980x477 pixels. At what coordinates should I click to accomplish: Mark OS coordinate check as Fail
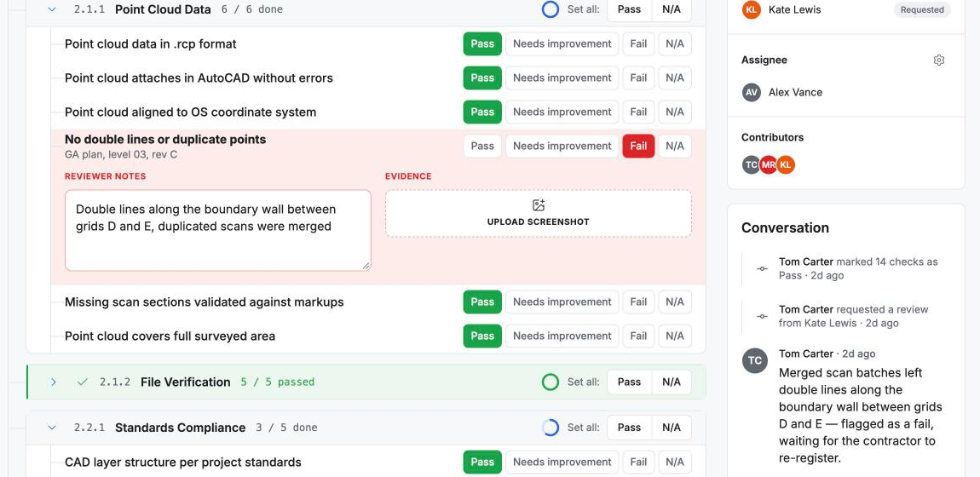click(x=638, y=112)
